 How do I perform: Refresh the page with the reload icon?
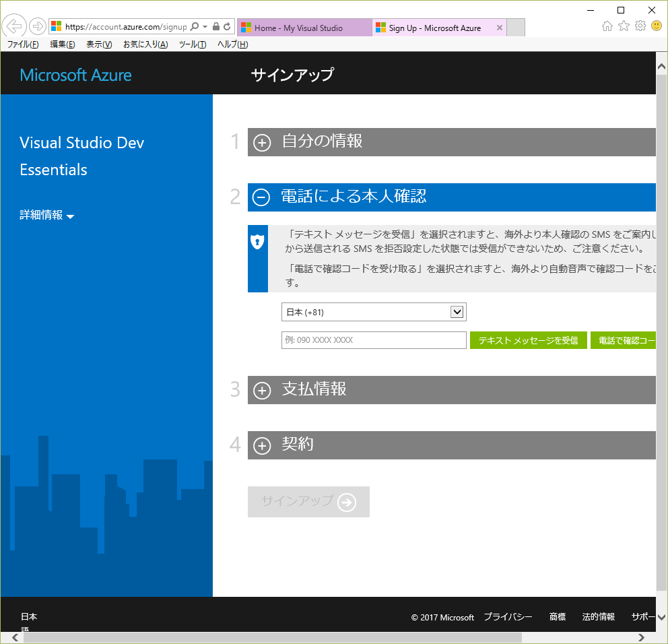tap(227, 27)
